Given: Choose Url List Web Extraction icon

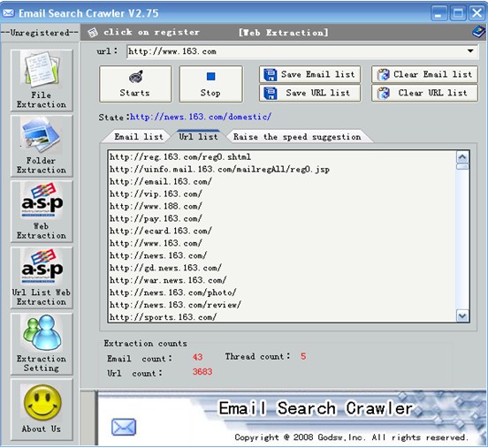Looking at the screenshot, I should coord(42,277).
